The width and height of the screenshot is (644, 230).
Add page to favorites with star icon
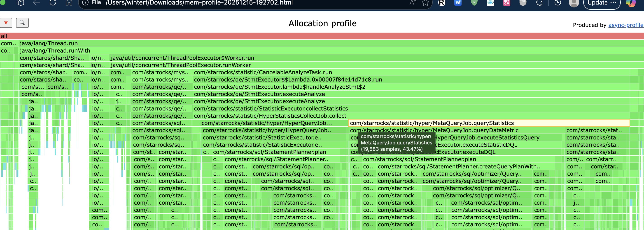click(425, 3)
